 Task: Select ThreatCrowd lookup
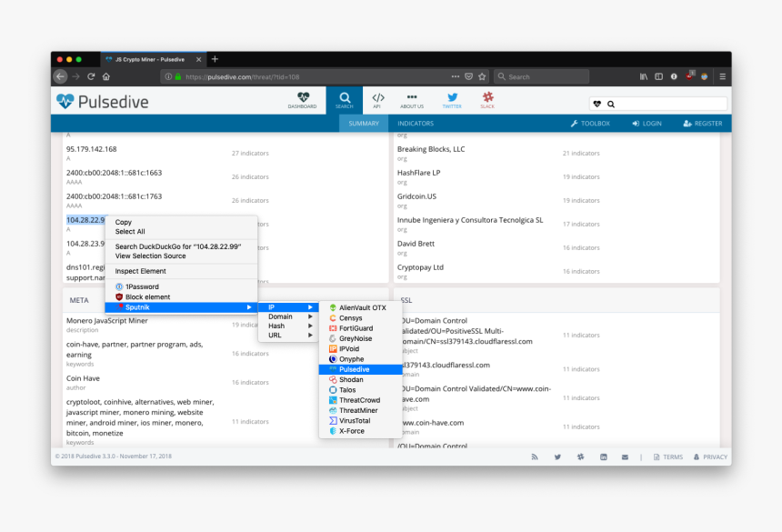click(361, 400)
